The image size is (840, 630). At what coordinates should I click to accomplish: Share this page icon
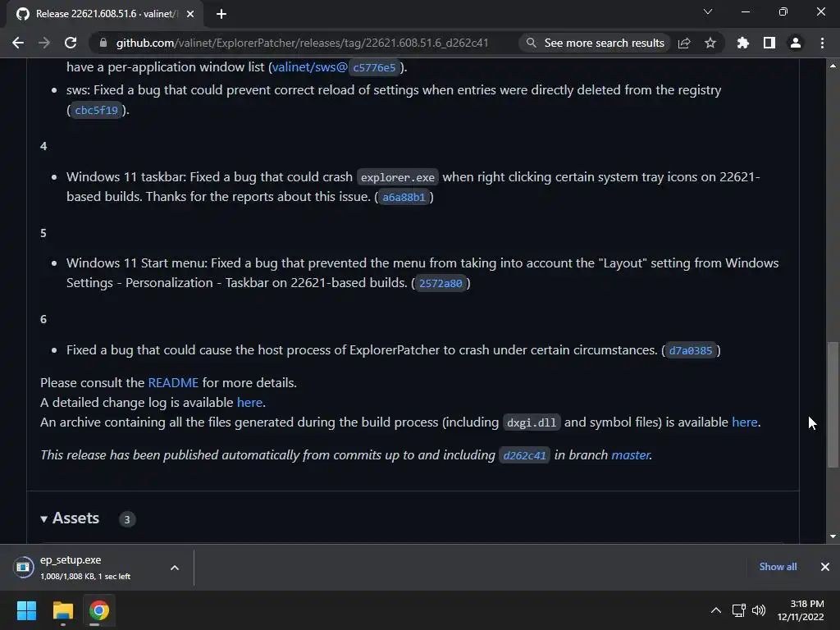click(684, 43)
